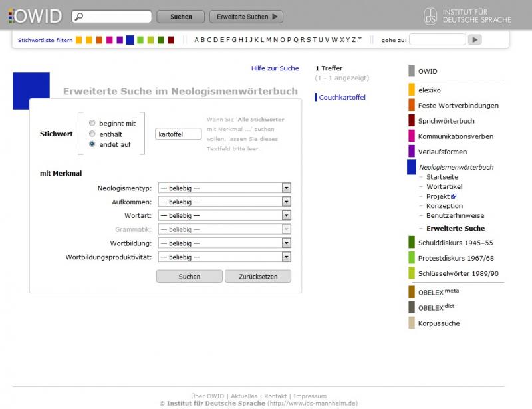Open the Sprichwörterbuch sidebar entry
Image resolution: width=532 pixels, height=409 pixels.
click(x=446, y=121)
